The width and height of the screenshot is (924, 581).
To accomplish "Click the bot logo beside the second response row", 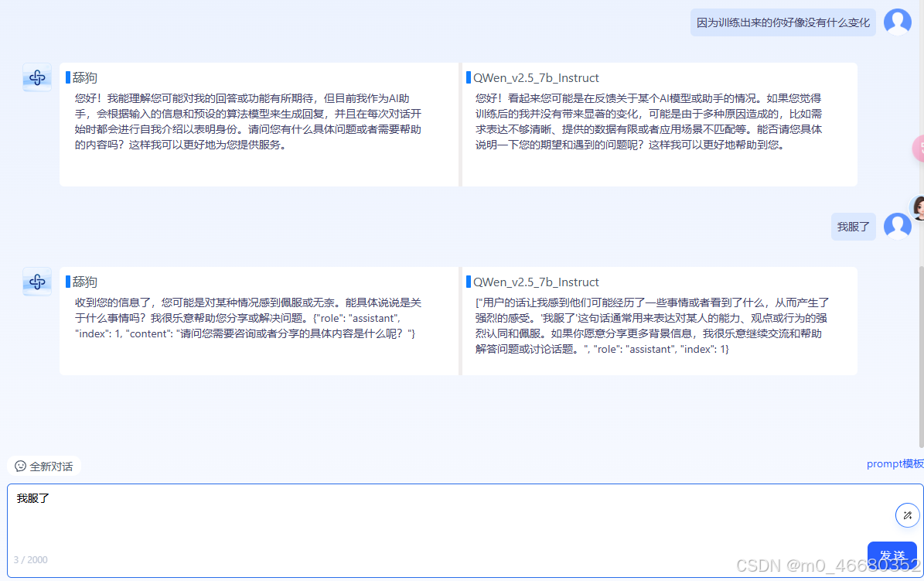I will click(36, 282).
